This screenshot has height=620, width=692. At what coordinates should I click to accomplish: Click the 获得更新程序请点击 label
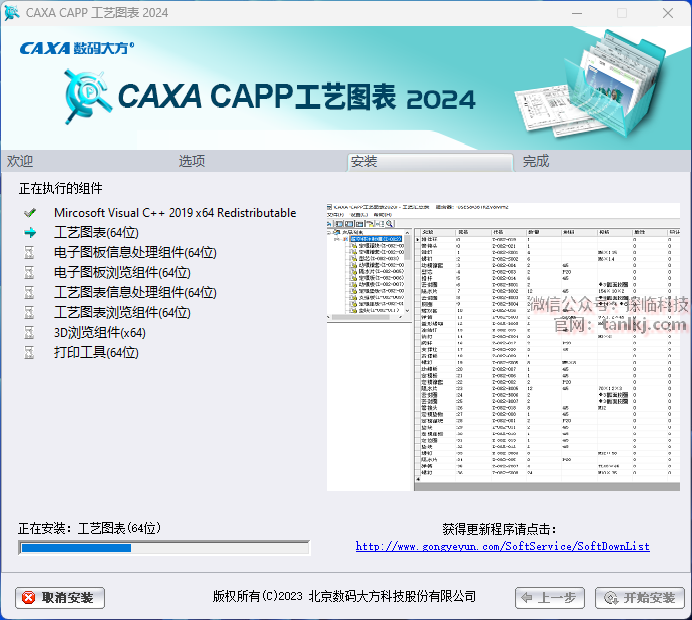[500, 529]
